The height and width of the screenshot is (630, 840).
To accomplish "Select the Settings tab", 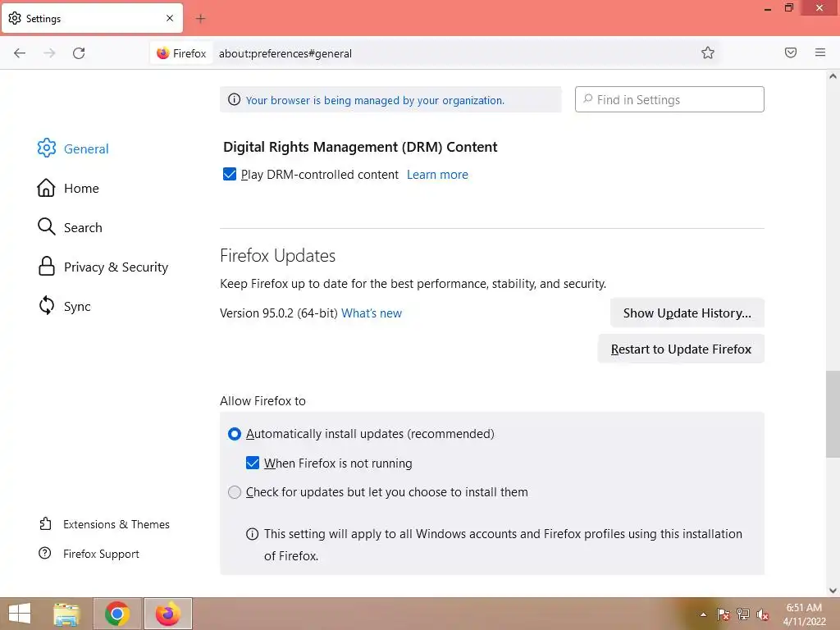I will click(92, 18).
